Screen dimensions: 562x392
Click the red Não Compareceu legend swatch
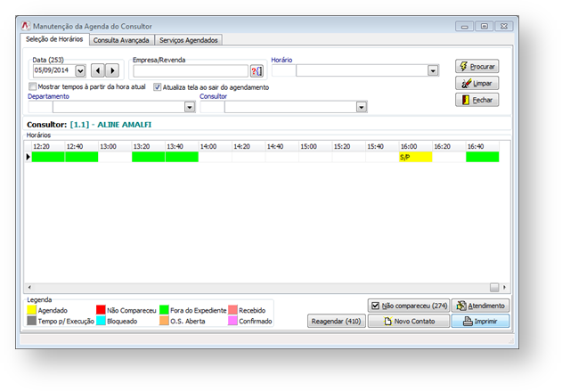(101, 310)
